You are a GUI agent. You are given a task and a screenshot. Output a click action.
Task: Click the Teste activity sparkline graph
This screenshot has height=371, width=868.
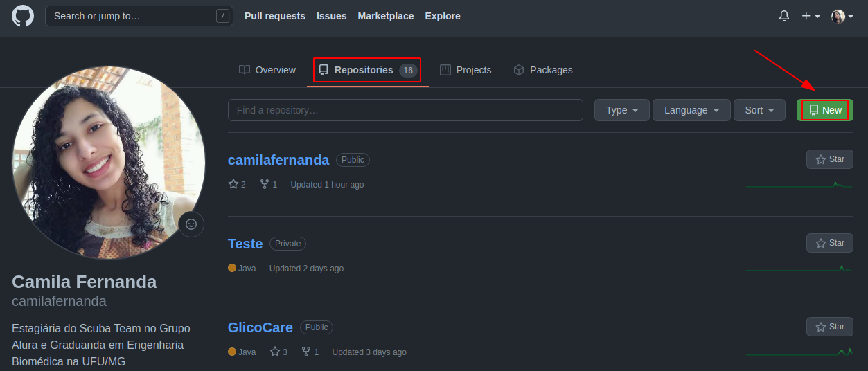click(799, 269)
